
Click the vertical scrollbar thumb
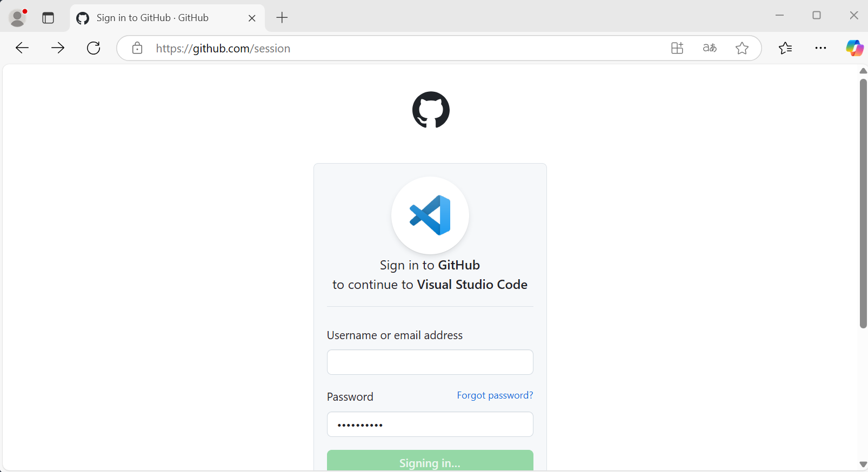pos(863,204)
